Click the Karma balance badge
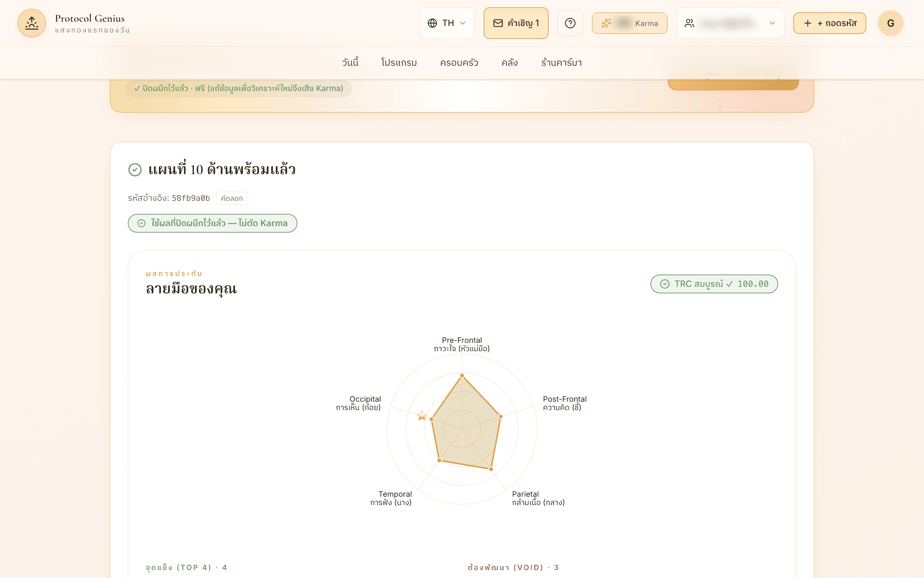924x578 pixels. 629,23
